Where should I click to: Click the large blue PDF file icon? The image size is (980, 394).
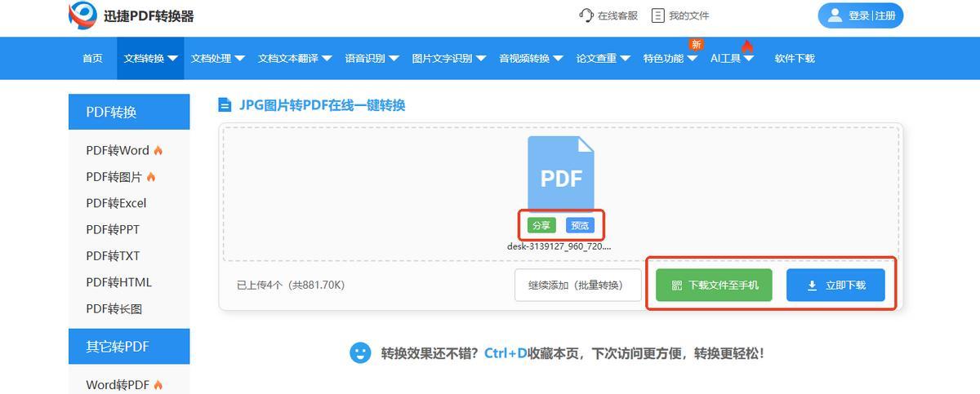pos(560,174)
